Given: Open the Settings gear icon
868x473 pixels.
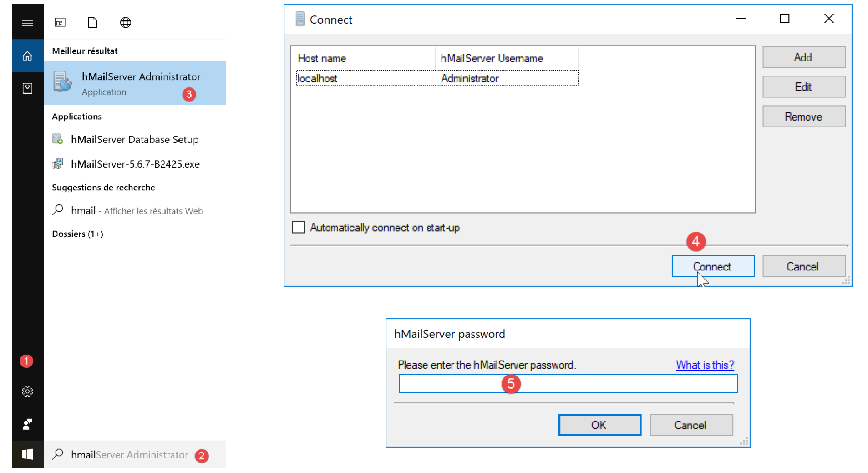Looking at the screenshot, I should tap(27, 392).
